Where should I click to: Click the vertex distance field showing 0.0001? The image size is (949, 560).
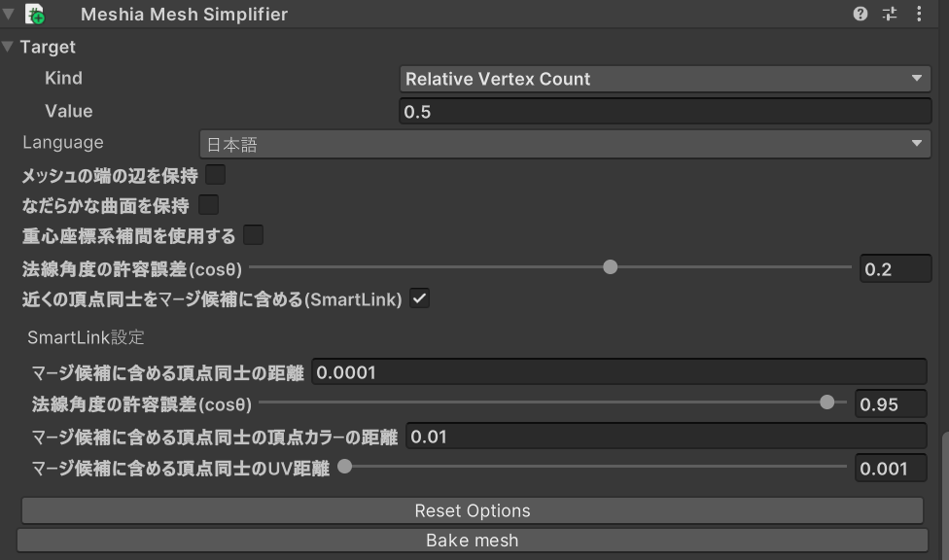coord(619,371)
